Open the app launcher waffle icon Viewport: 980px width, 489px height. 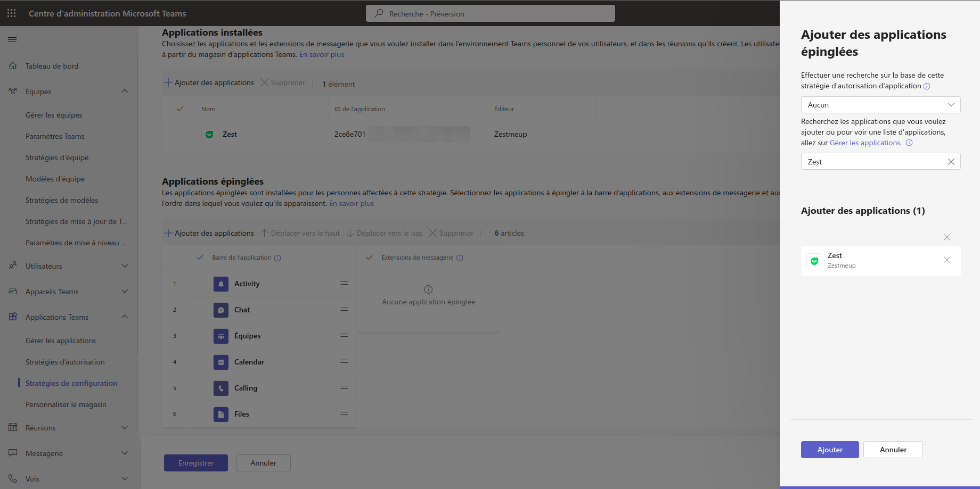(x=12, y=13)
